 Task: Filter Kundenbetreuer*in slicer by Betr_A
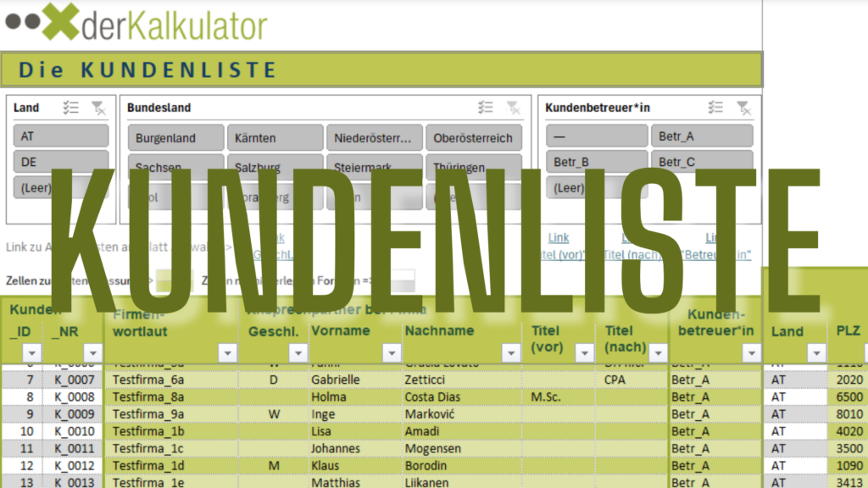click(702, 136)
